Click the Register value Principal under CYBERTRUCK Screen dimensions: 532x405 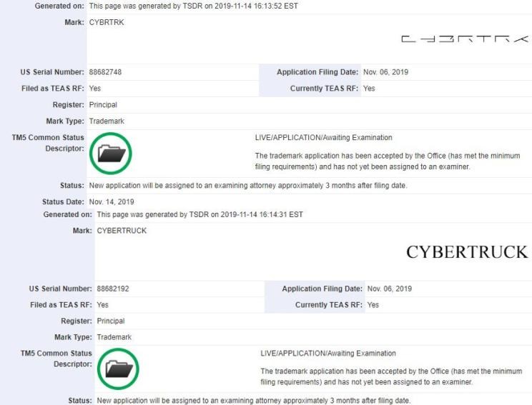pyautogui.click(x=111, y=321)
